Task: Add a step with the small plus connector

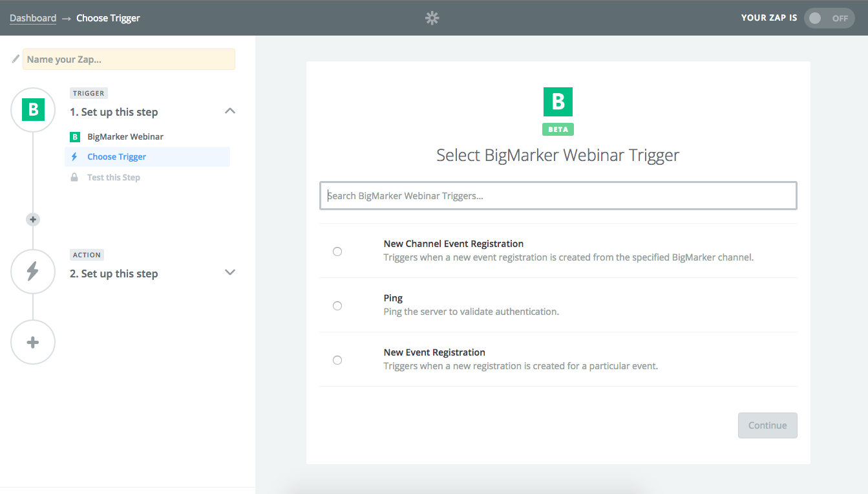Action: coord(33,219)
